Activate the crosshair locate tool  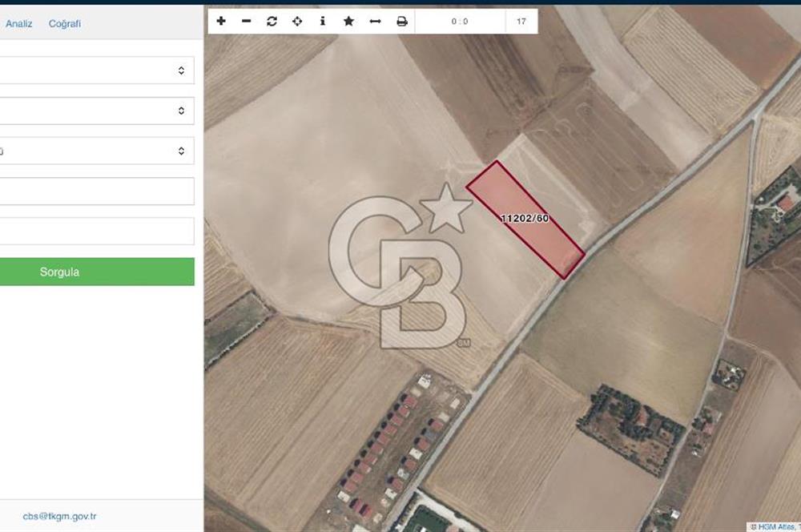pos(297,22)
